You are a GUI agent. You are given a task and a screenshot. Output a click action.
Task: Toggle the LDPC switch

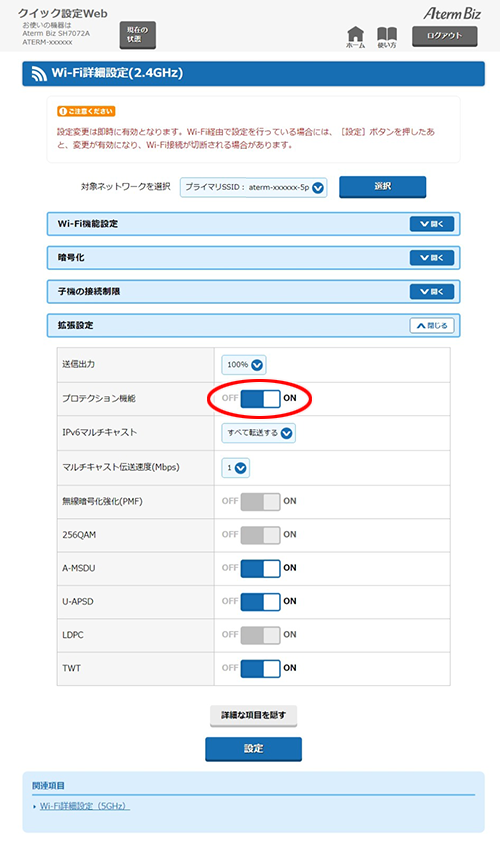(x=260, y=635)
